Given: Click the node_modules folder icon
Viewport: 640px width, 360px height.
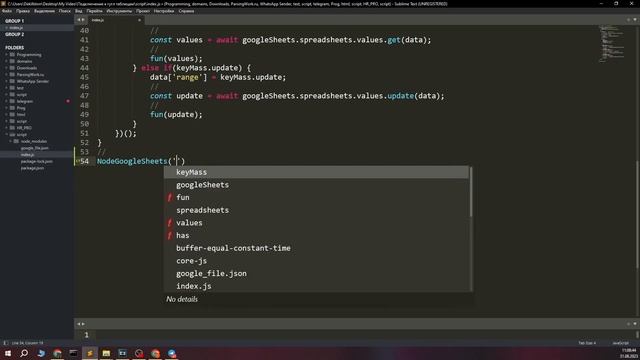Looking at the screenshot, I should pos(16,141).
